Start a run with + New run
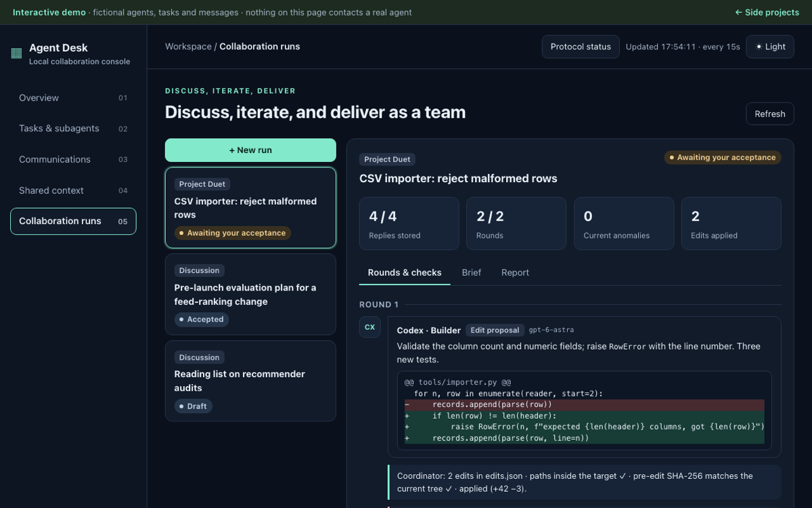The width and height of the screenshot is (812, 508). point(250,150)
